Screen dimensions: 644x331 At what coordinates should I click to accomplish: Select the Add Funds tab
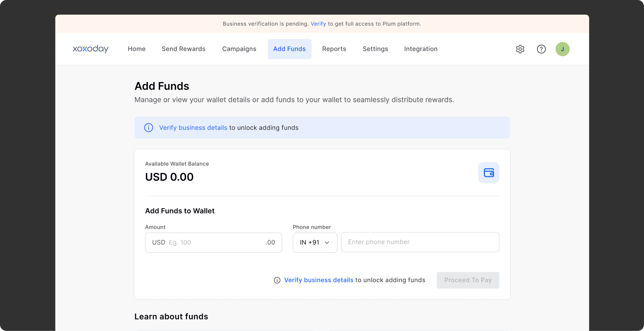point(289,49)
